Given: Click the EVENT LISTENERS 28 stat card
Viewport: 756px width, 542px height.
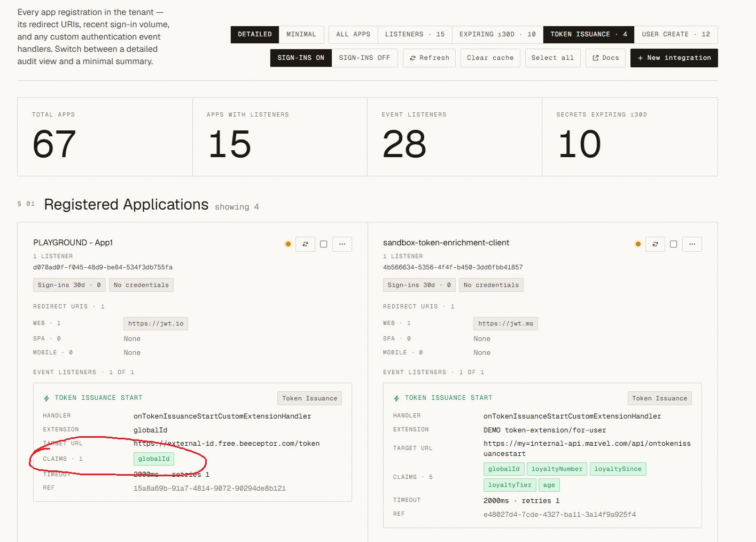Looking at the screenshot, I should 454,137.
